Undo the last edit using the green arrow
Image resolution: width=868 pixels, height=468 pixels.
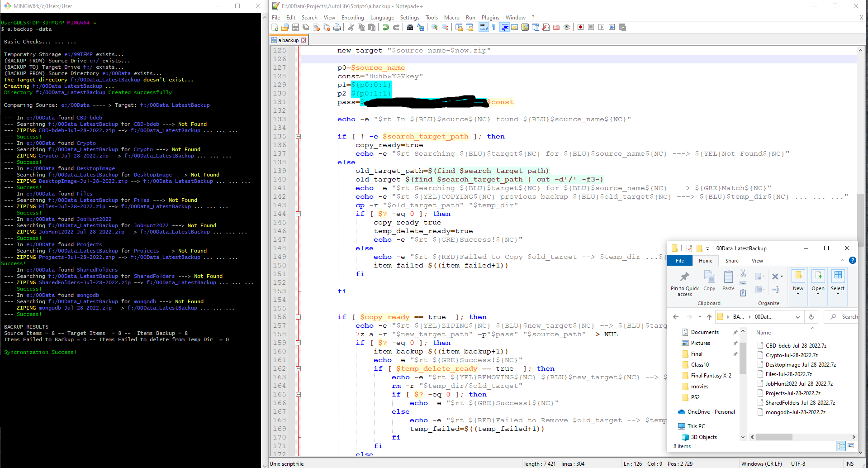coord(385,27)
